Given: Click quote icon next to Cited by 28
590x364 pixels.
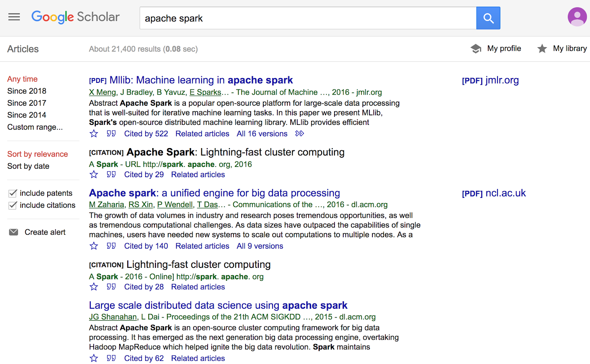Looking at the screenshot, I should point(111,287).
